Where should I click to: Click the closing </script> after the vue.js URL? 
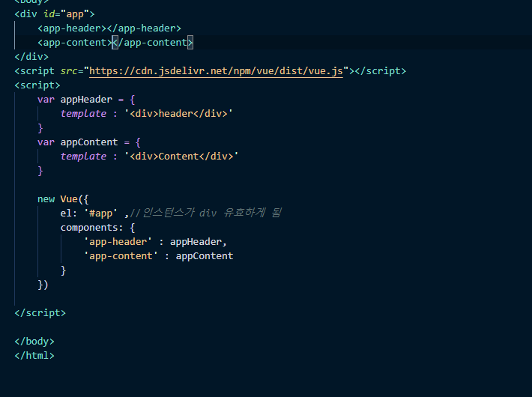[381, 71]
